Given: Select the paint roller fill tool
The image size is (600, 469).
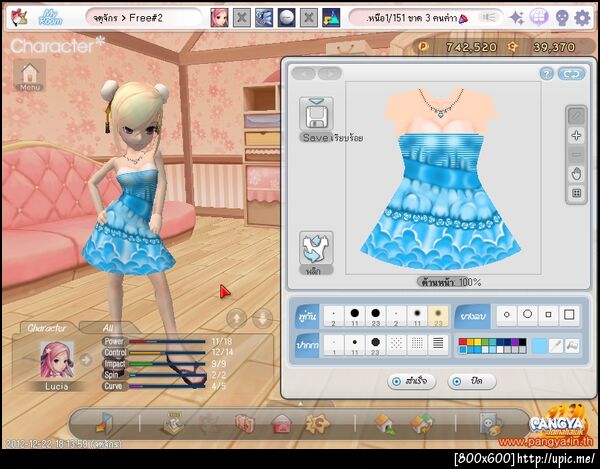Looking at the screenshot, I should pos(572,346).
